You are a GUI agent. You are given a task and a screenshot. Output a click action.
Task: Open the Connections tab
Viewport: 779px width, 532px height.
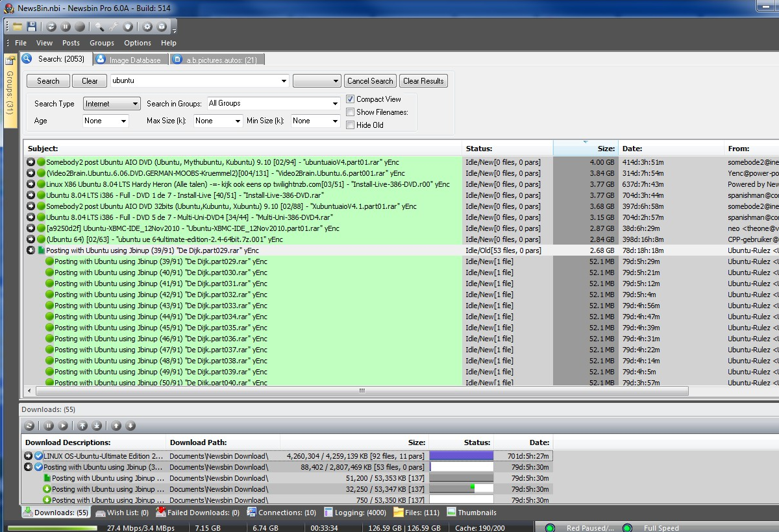(x=281, y=513)
